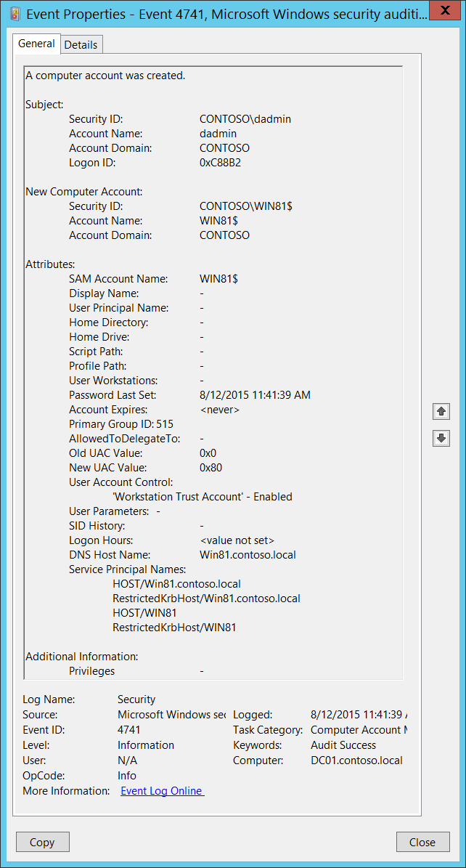Click the Event Properties title bar icon
The image size is (466, 868).
pyautogui.click(x=15, y=15)
